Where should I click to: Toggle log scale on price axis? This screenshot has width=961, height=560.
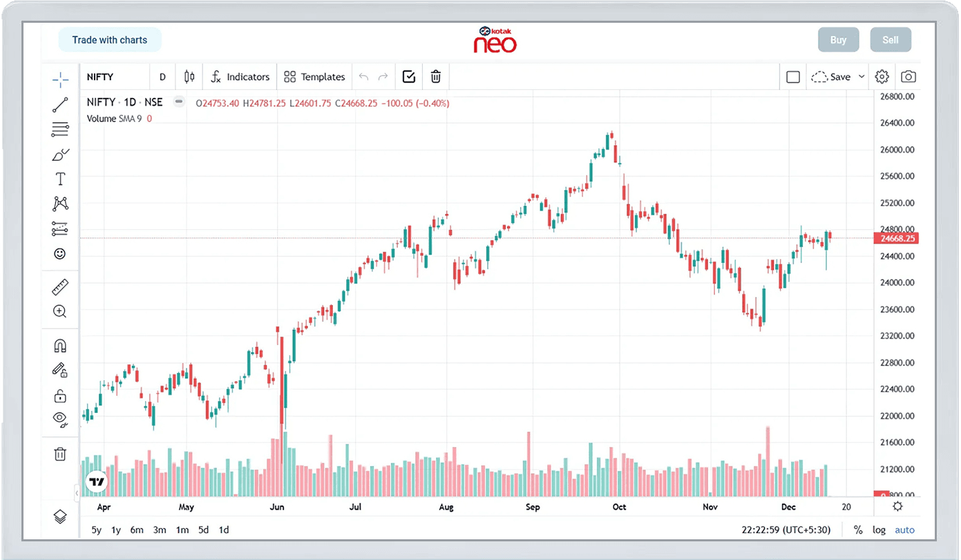pyautogui.click(x=879, y=530)
